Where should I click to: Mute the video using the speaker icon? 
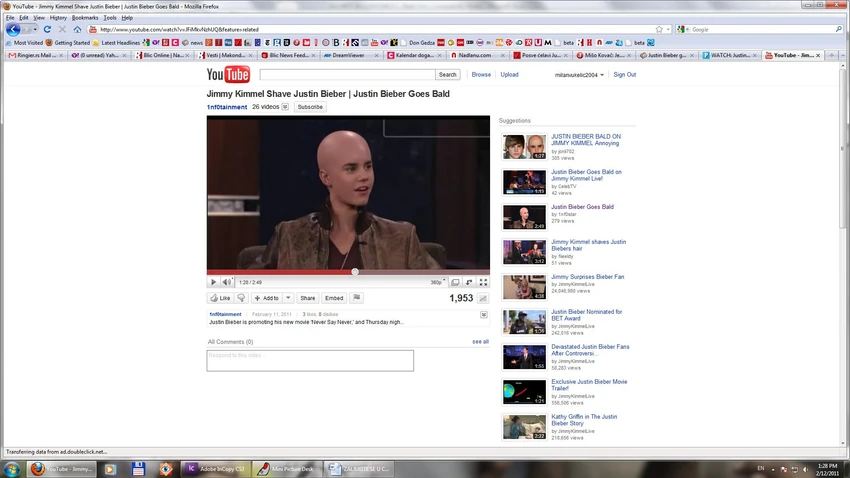(227, 282)
